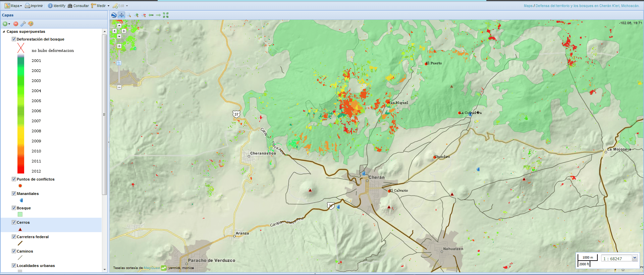The image size is (644, 275).
Task: Click the Consultar query button
Action: click(x=78, y=6)
